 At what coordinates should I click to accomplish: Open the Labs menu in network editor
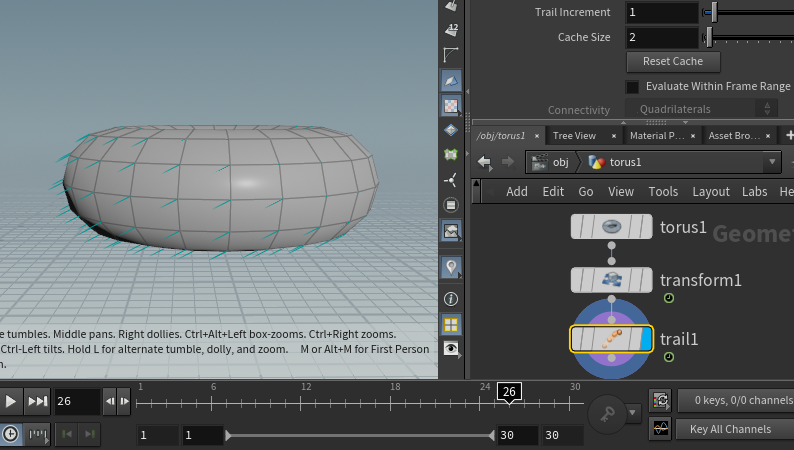pos(755,191)
